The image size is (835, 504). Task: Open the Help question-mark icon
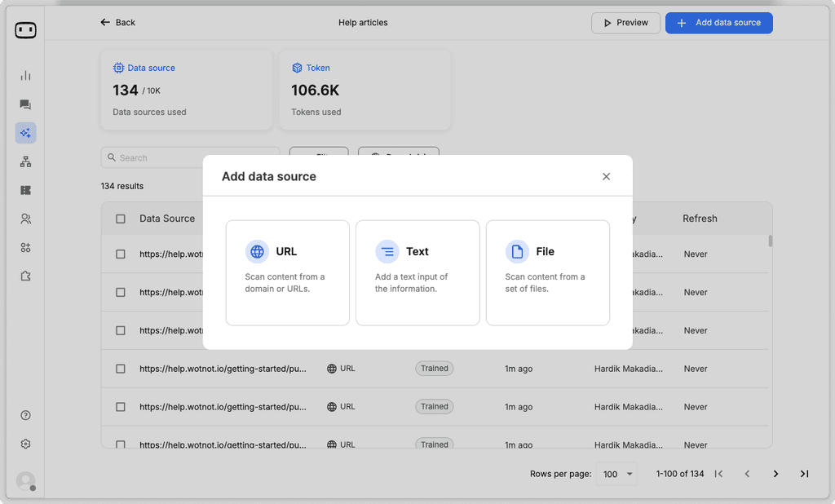click(25, 415)
